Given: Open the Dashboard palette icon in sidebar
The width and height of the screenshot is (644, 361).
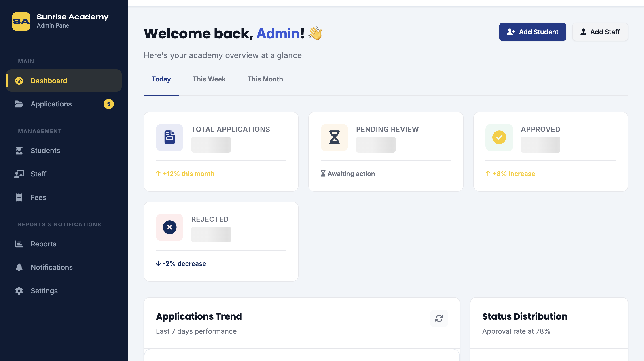Looking at the screenshot, I should coord(19,81).
